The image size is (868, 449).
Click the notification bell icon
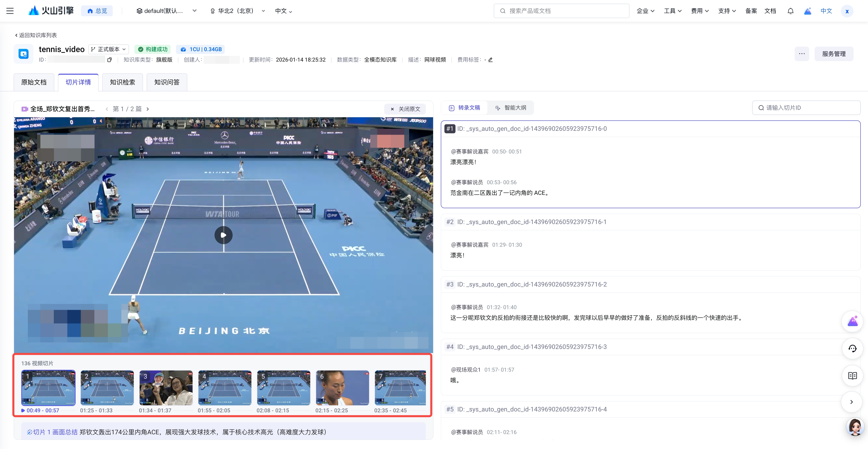tap(790, 11)
